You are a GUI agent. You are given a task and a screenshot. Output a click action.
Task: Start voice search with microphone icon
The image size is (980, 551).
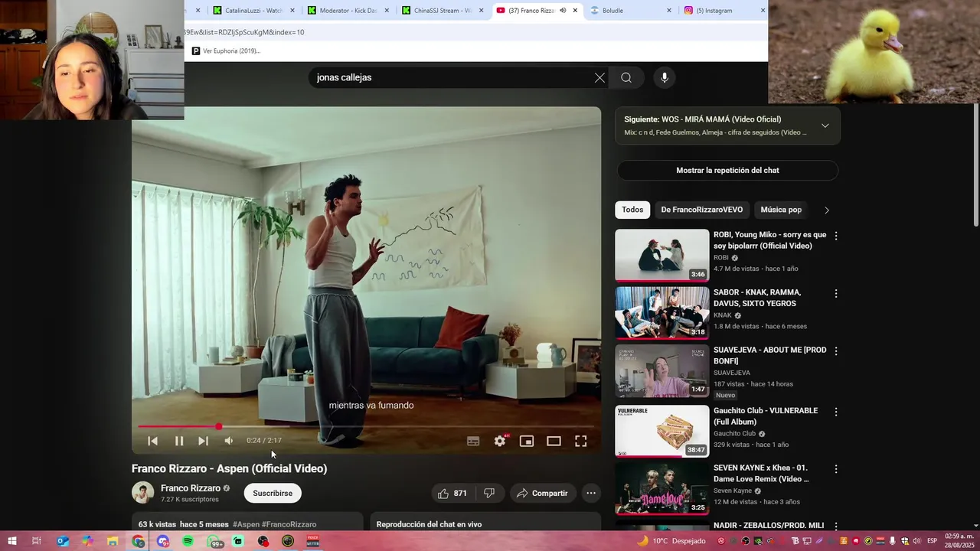665,77
